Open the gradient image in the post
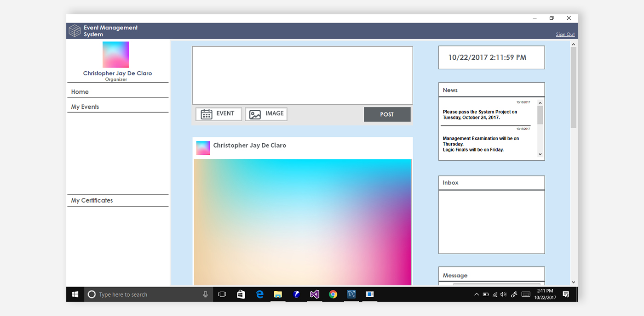 [302, 222]
